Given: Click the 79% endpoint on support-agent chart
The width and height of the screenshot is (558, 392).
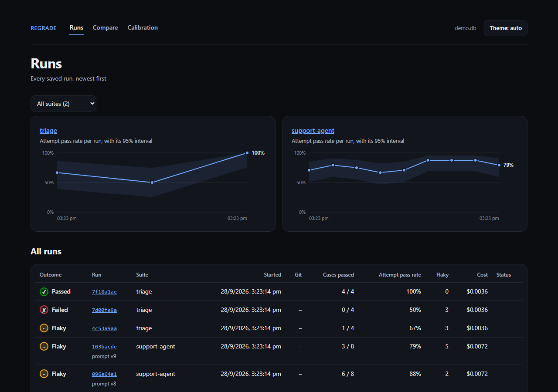Looking at the screenshot, I should 499,165.
